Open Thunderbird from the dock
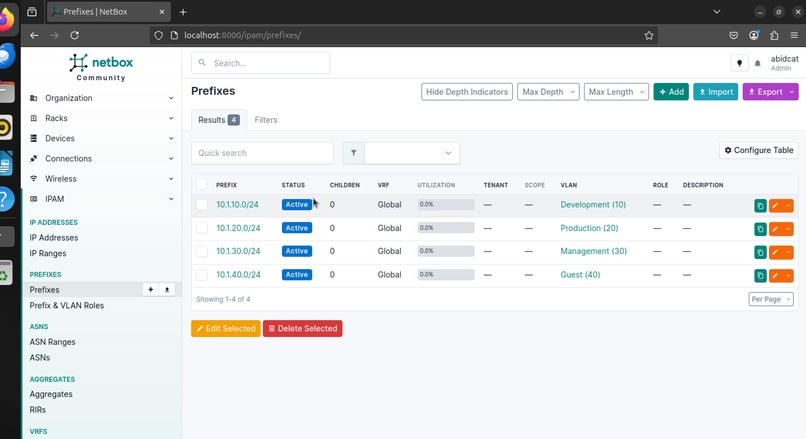 (6, 56)
